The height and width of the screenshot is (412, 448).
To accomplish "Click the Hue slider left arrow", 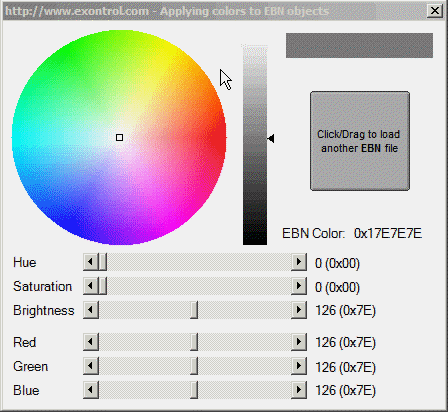I will [91, 262].
